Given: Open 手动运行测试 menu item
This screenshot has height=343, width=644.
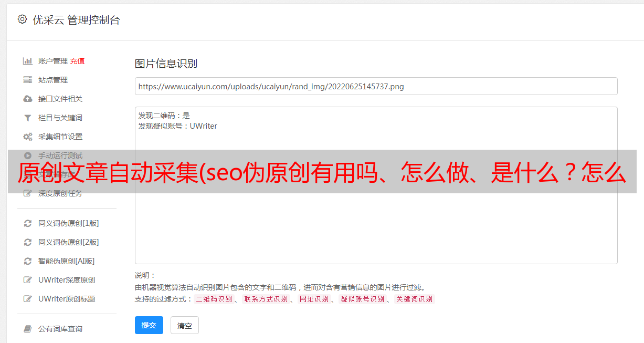Looking at the screenshot, I should click(x=60, y=155).
